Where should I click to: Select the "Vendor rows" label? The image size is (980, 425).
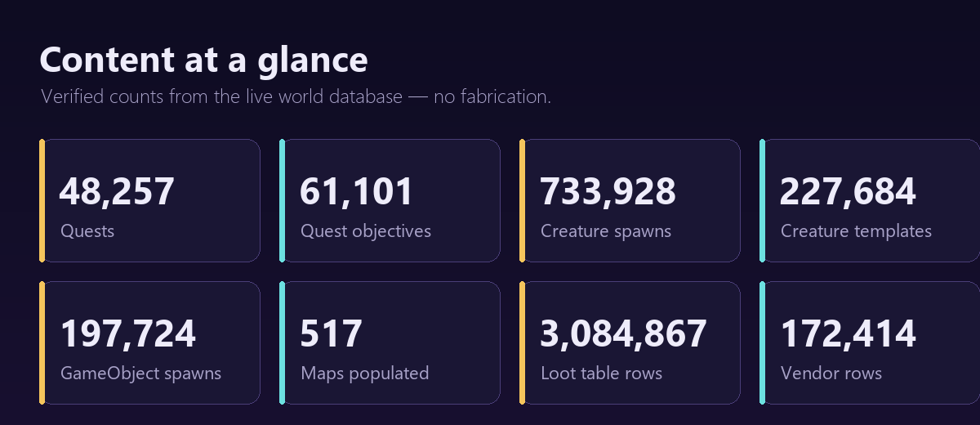[831, 374]
